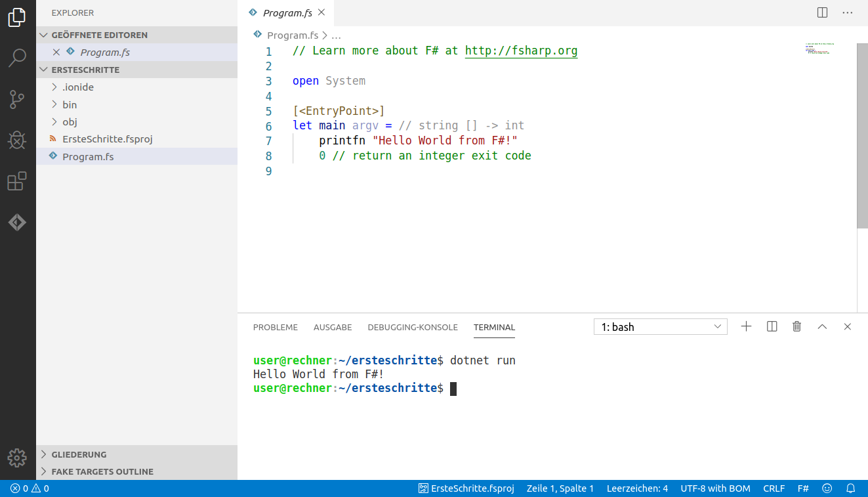Open the Search view in activity bar
This screenshot has width=868, height=497.
pos(17,58)
